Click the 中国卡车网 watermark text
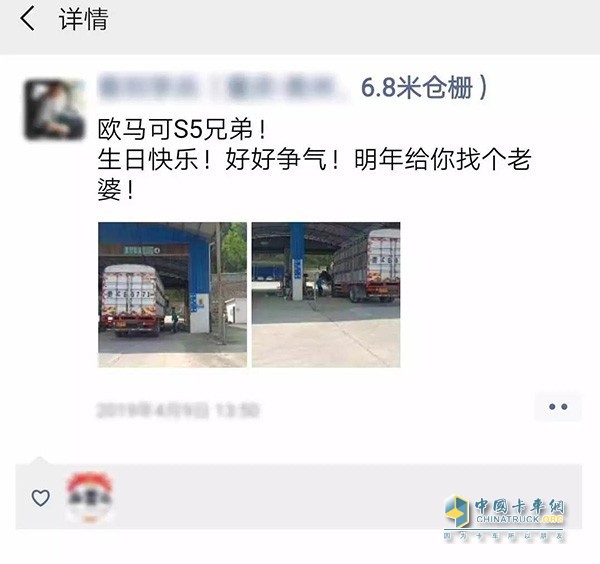600x564 pixels. point(519,507)
